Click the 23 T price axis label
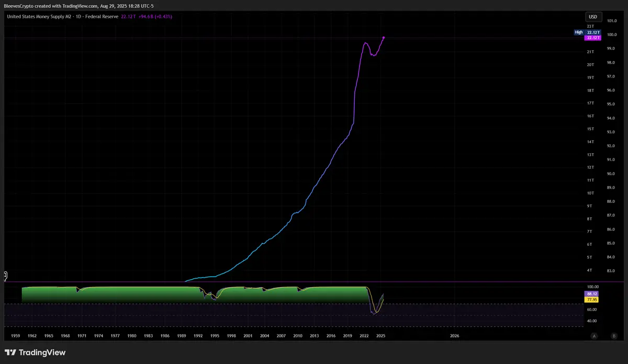This screenshot has height=364, width=628. [x=590, y=26]
